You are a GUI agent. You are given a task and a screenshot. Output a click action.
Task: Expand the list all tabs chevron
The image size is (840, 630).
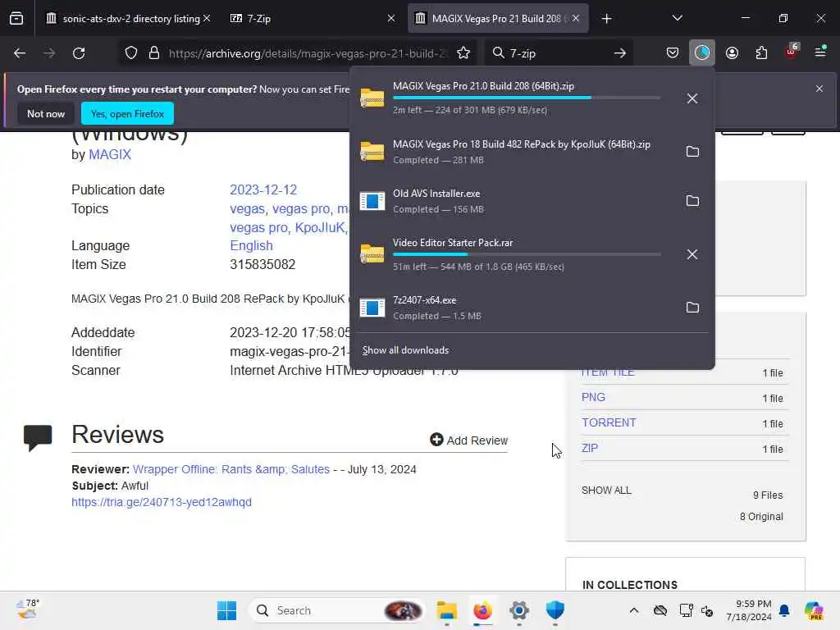pyautogui.click(x=677, y=19)
